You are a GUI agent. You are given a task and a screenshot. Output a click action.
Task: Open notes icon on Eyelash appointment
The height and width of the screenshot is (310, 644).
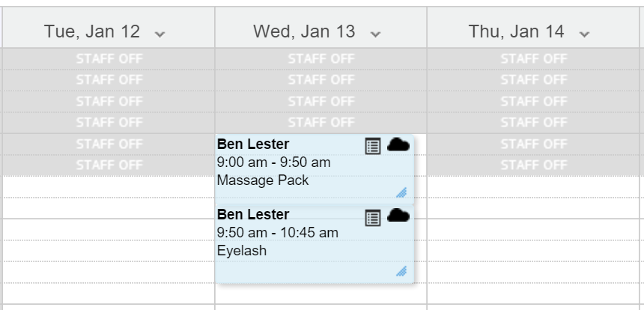point(372,218)
